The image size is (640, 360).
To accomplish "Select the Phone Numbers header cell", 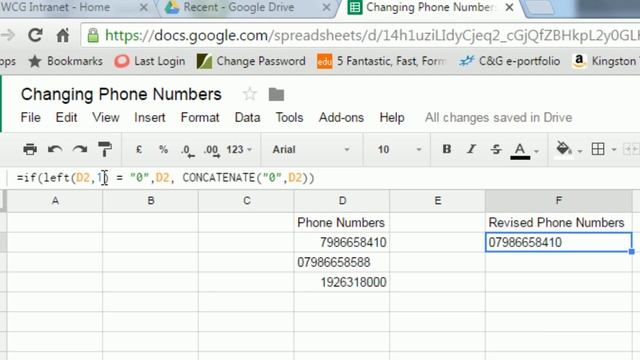I will point(342,222).
